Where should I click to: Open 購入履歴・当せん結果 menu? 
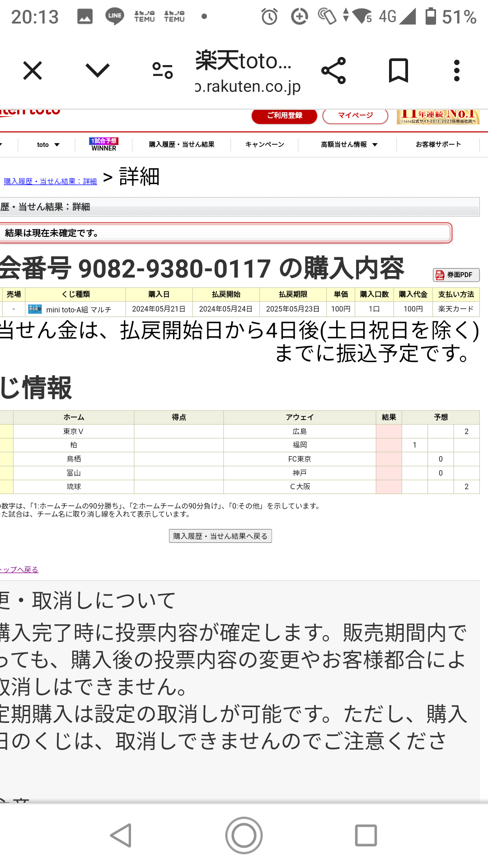[x=182, y=145]
